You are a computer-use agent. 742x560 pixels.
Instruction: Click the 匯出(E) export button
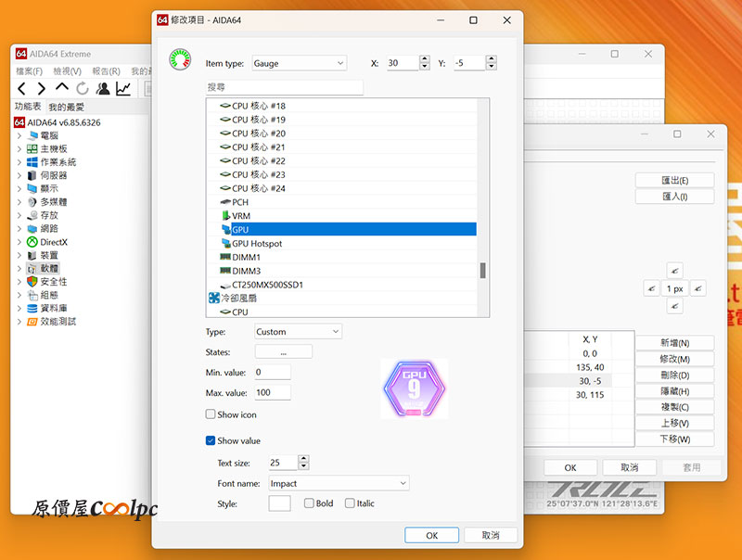tap(675, 180)
